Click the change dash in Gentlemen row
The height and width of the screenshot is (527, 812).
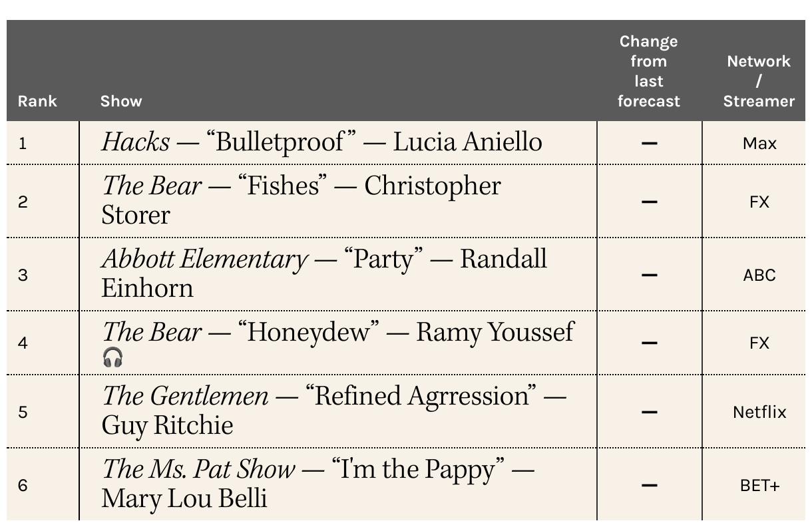coord(650,412)
